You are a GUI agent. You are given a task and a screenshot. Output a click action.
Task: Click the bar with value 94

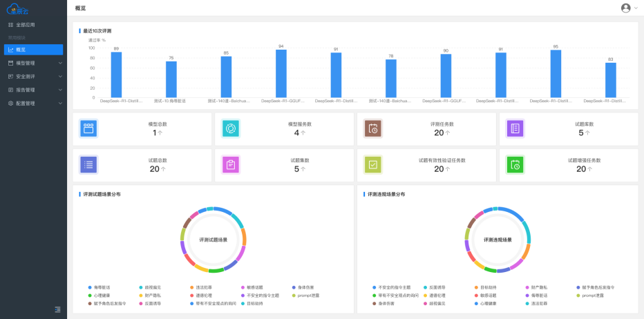pyautogui.click(x=281, y=74)
